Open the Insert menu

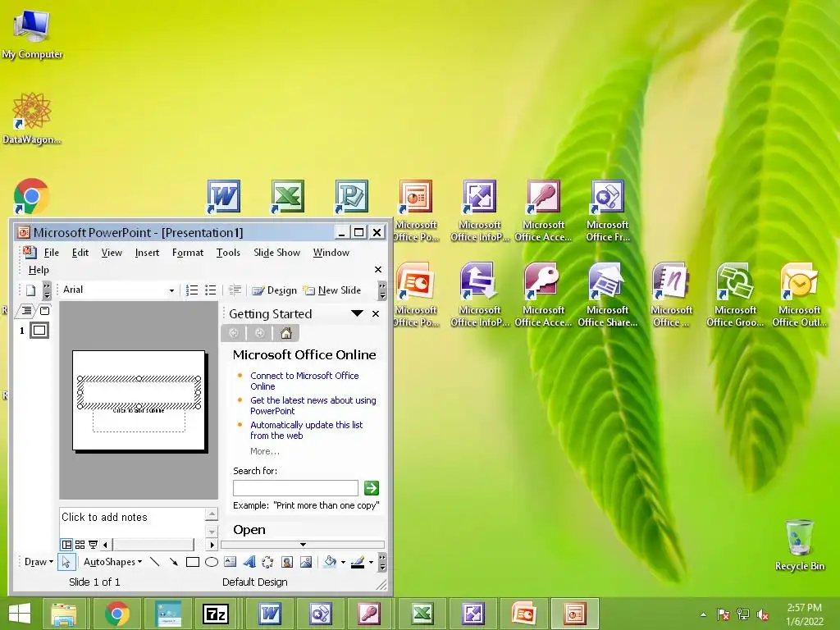click(x=147, y=253)
